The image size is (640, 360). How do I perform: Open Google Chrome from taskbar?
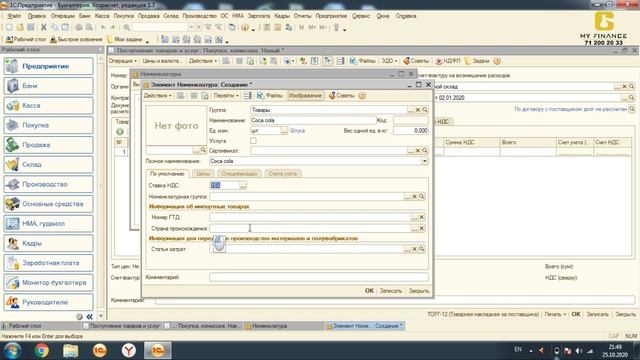(x=42, y=350)
